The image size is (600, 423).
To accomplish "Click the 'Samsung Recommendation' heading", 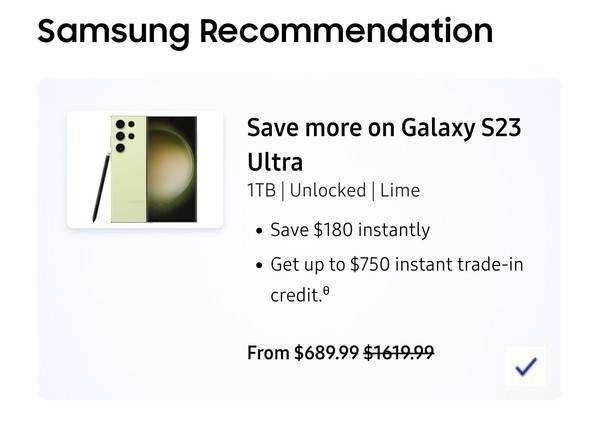I will (x=265, y=32).
